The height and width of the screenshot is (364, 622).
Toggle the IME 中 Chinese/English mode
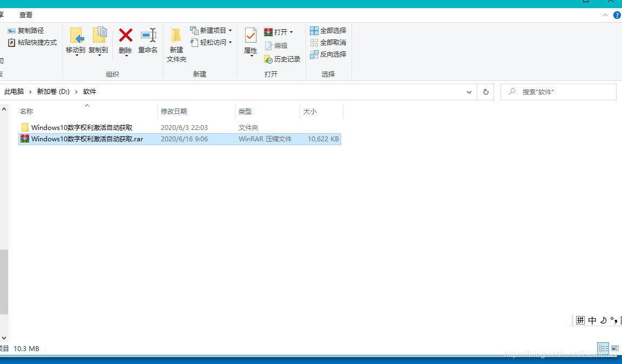[x=592, y=320]
